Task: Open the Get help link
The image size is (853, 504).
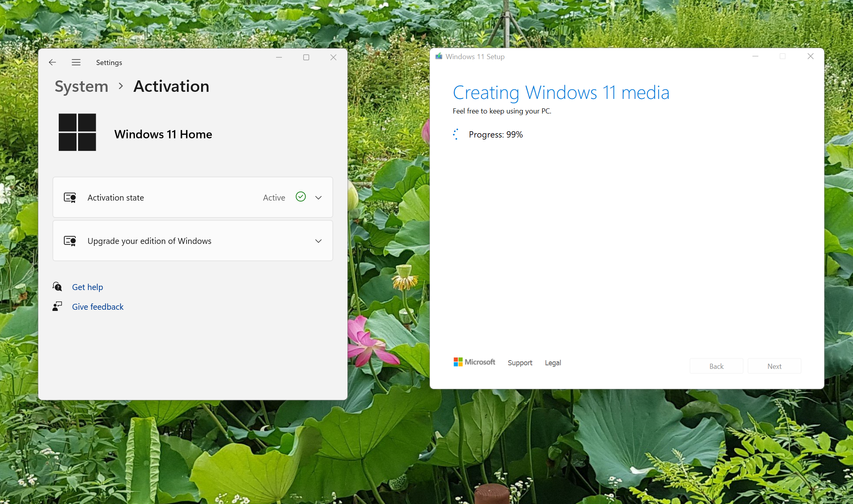Action: [88, 287]
